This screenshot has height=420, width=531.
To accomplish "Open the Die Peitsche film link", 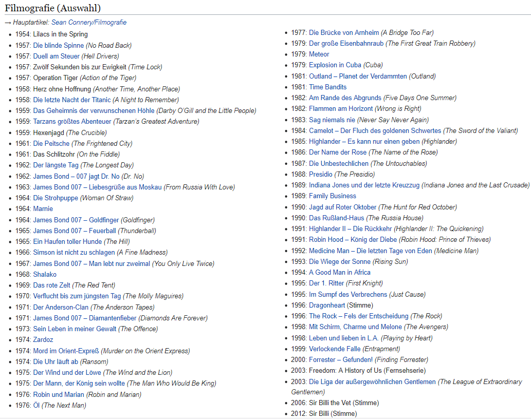I will click(51, 143).
